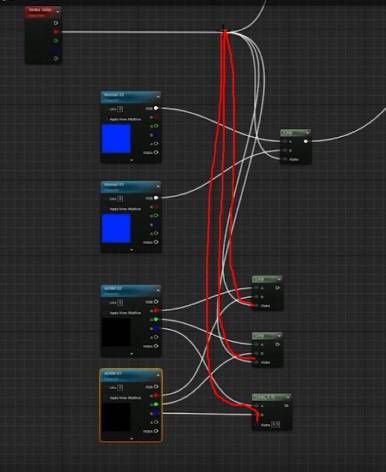Collapse top blue-preview texture node via header arrow
Image resolution: width=386 pixels, height=472 pixels.
tap(158, 97)
